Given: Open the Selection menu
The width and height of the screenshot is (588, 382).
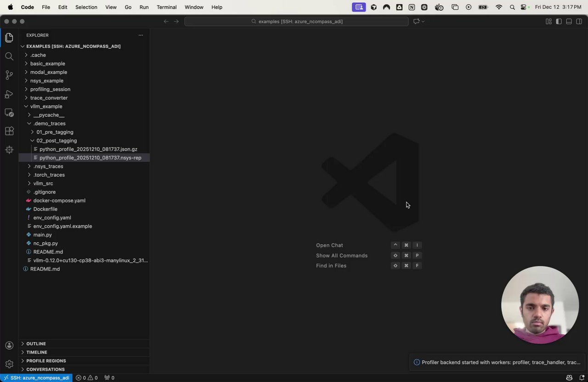Looking at the screenshot, I should [x=86, y=7].
